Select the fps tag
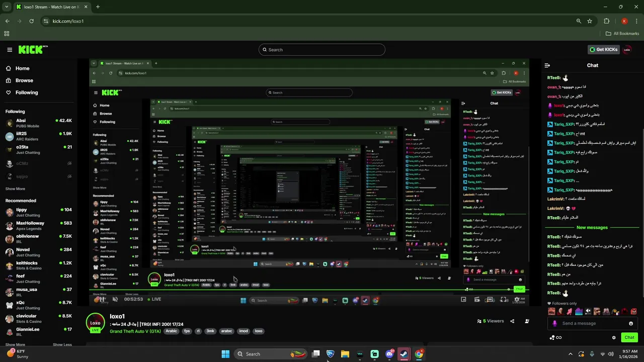This screenshot has width=644, height=362. click(x=187, y=331)
